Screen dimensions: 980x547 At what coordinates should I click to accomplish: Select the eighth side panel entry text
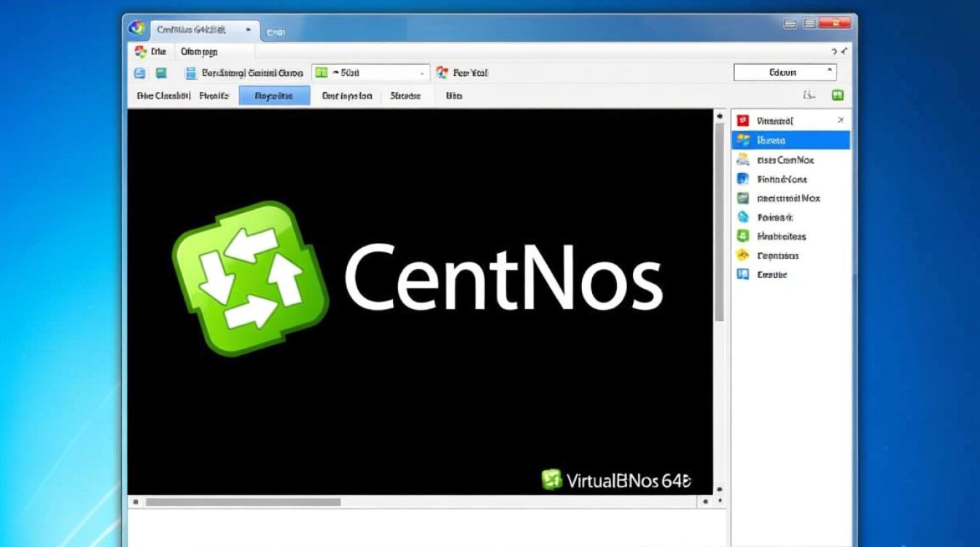pyautogui.click(x=778, y=255)
